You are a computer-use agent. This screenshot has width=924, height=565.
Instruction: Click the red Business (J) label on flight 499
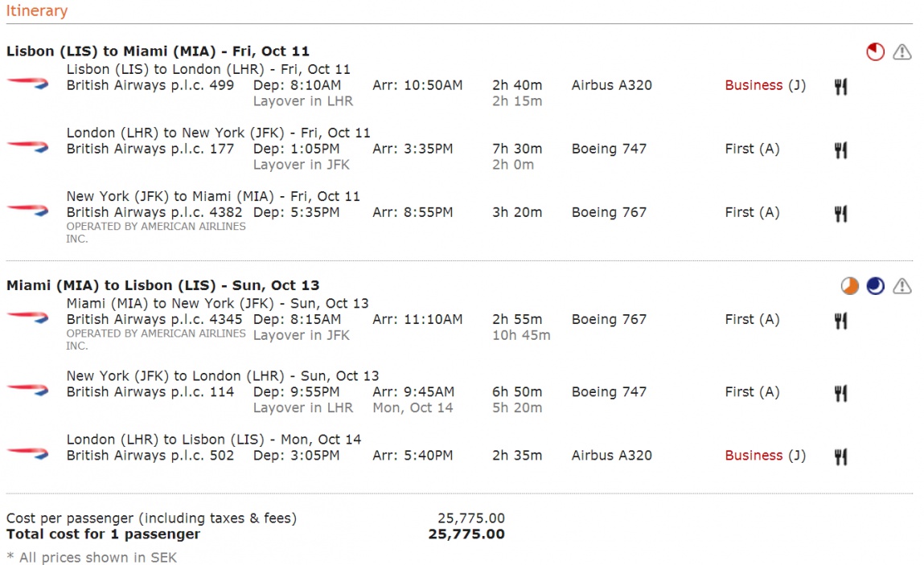[x=765, y=85]
